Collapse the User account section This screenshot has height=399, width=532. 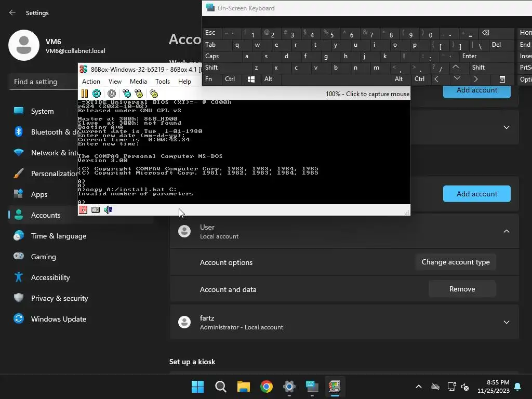tap(507, 231)
